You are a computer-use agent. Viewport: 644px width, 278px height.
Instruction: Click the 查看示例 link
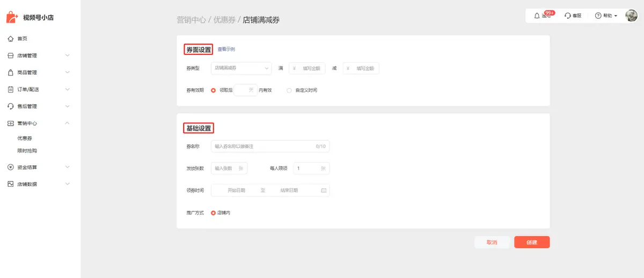(x=226, y=49)
